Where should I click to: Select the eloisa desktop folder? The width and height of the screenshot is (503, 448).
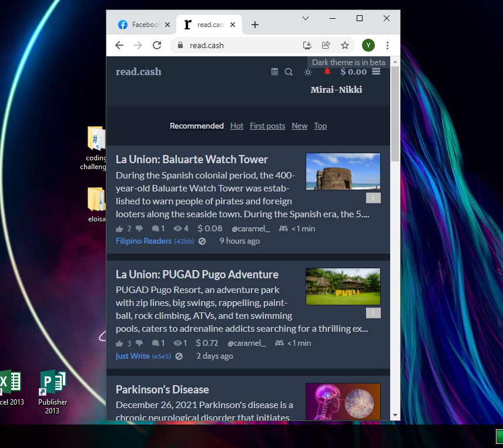[x=96, y=204]
